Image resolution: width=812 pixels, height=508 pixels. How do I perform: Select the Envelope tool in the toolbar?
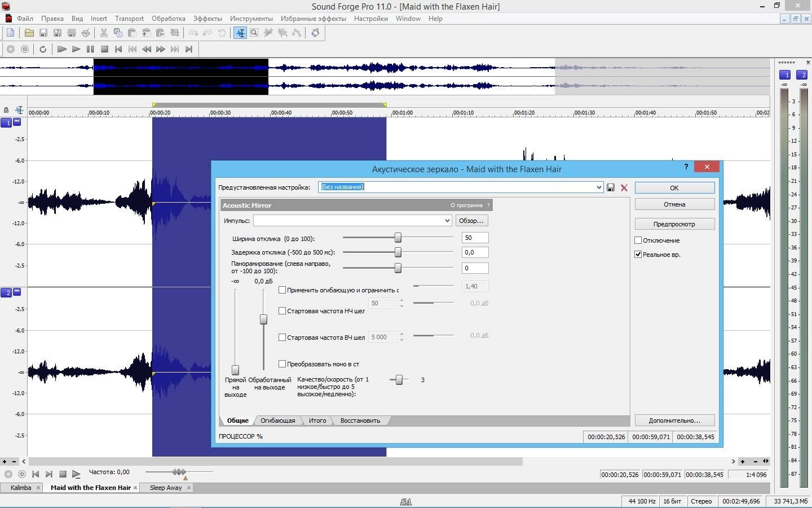(x=297, y=33)
